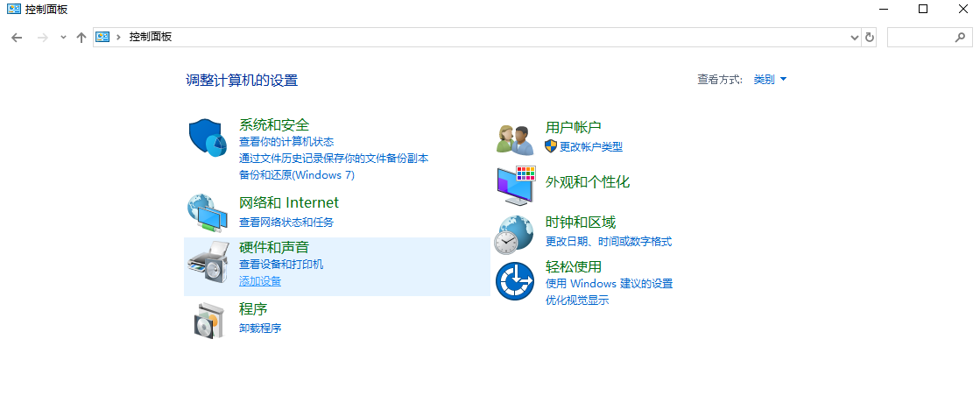
Task: Open 备份和还原(Windows 7) link
Action: (296, 174)
